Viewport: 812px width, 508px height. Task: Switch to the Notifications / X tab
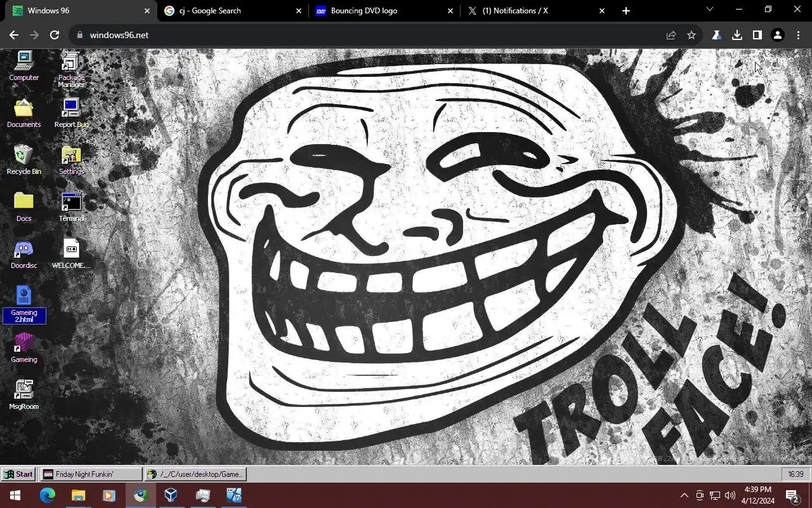(536, 11)
